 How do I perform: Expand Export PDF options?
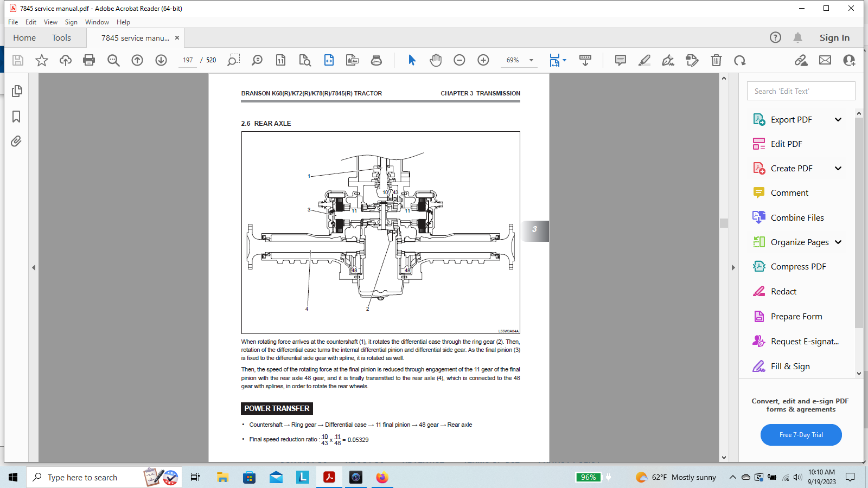click(x=838, y=119)
